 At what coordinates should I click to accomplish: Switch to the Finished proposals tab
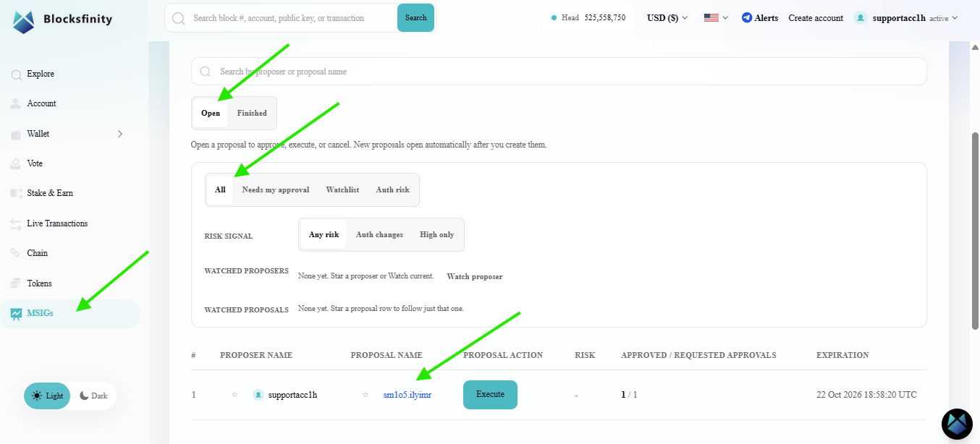click(252, 114)
